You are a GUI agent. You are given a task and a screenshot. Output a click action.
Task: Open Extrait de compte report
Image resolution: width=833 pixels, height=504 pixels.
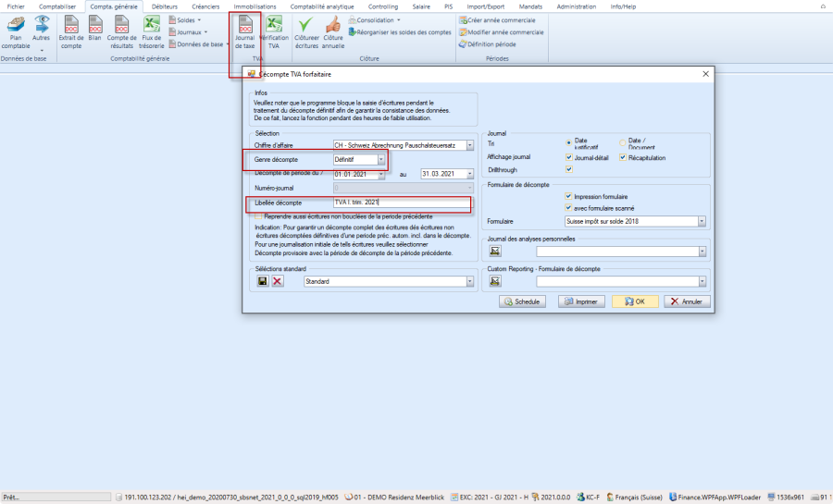coord(71,32)
